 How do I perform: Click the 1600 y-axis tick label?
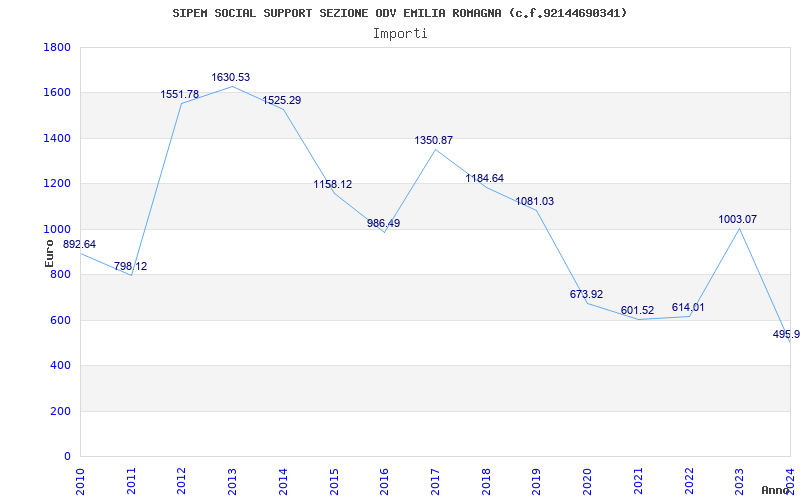(57, 93)
